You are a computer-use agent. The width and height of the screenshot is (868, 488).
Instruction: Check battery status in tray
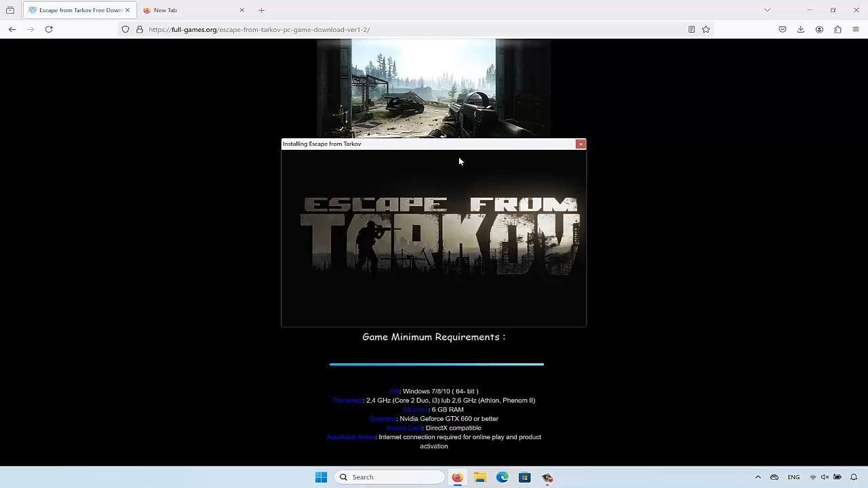click(x=837, y=477)
